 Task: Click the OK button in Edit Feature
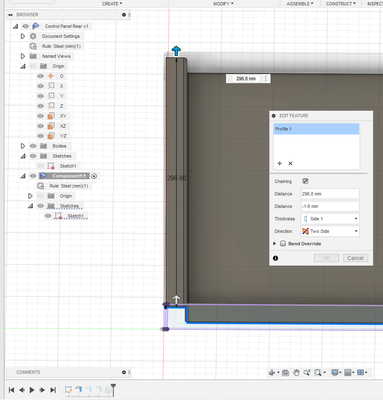tap(326, 258)
